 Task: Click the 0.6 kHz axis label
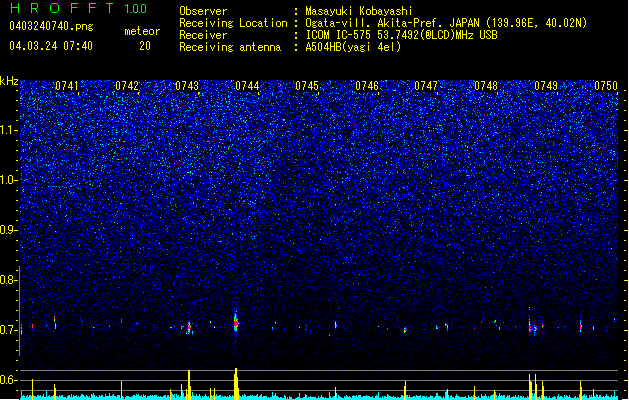8,380
